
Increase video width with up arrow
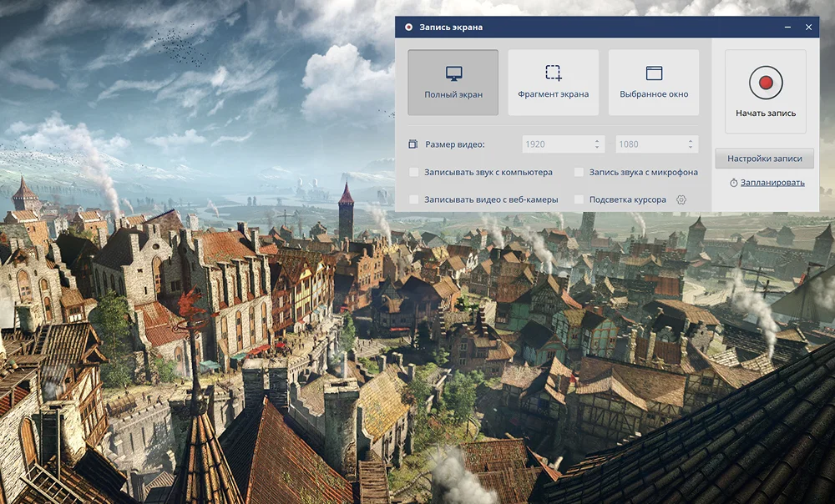click(x=597, y=141)
